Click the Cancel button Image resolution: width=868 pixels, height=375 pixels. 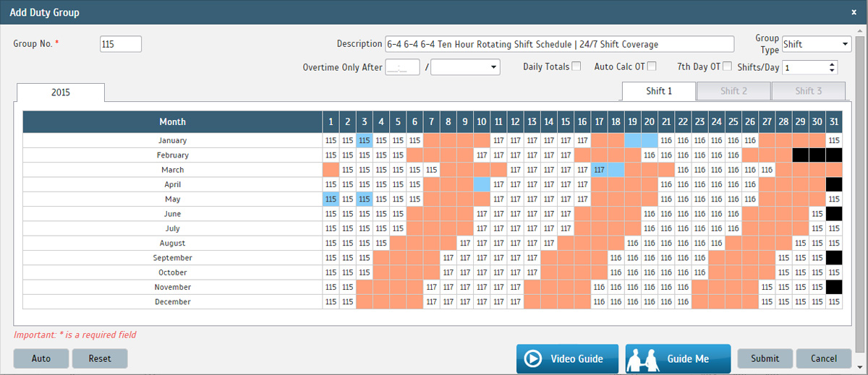(824, 358)
